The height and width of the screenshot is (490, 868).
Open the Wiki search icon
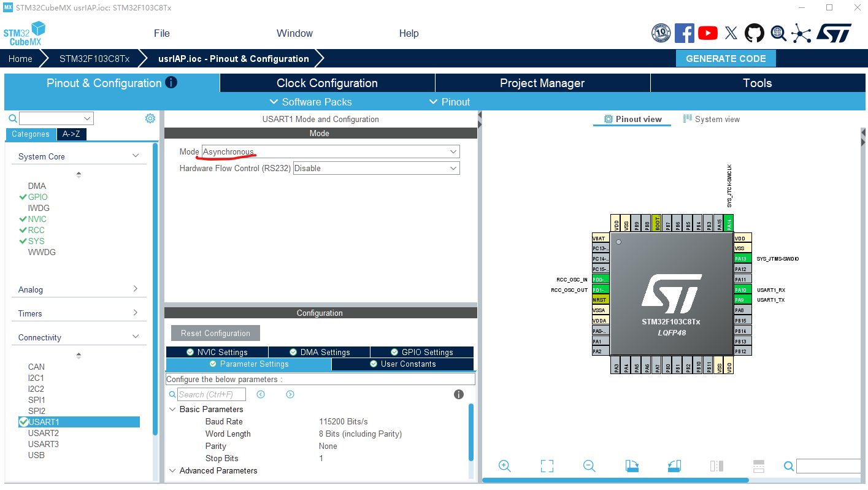click(x=778, y=33)
